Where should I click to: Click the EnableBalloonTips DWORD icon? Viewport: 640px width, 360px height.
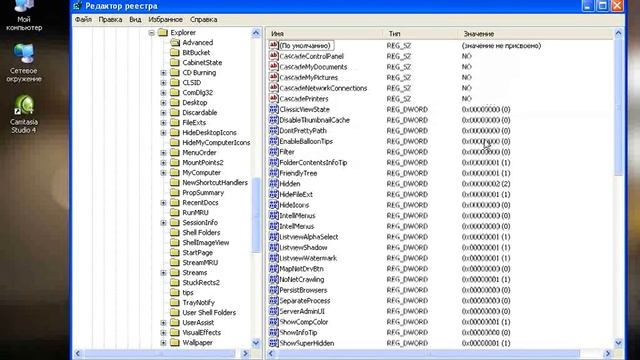click(273, 141)
